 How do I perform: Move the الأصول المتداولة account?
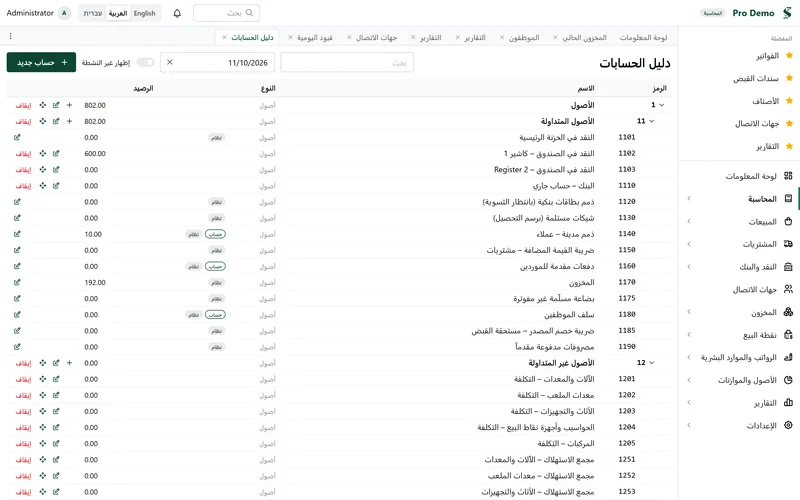coord(43,121)
